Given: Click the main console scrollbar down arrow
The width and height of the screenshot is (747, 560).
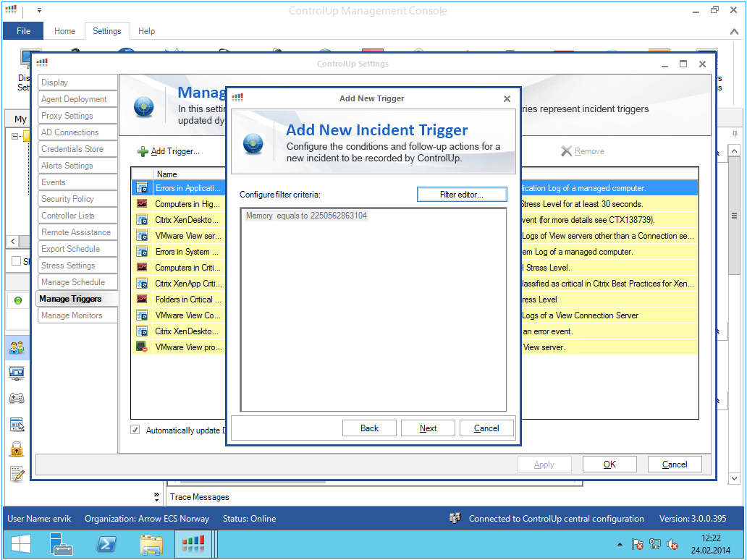Looking at the screenshot, I should tap(734, 478).
